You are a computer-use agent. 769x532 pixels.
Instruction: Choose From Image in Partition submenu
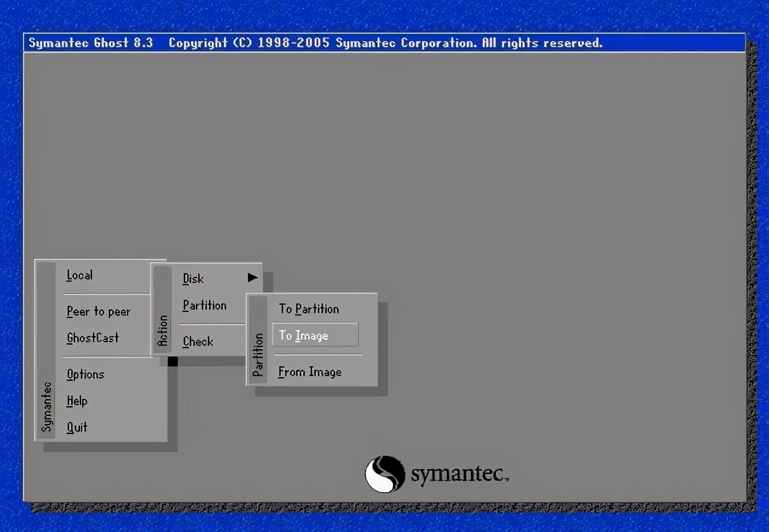click(x=310, y=372)
